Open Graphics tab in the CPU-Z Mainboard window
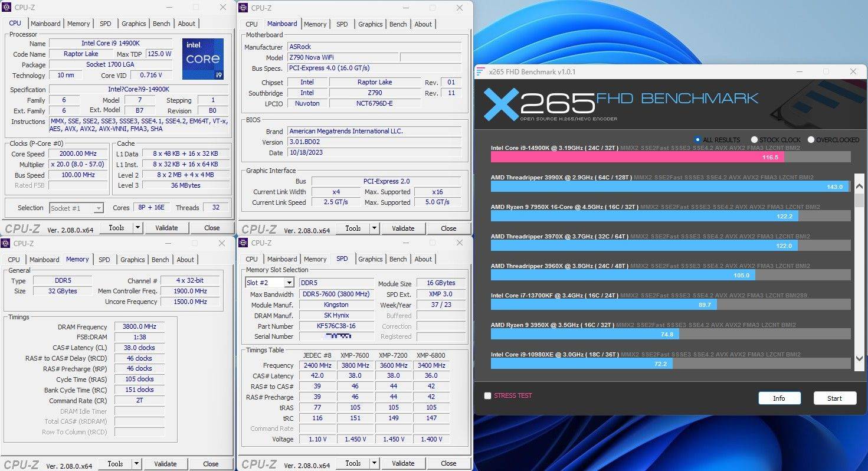 pyautogui.click(x=370, y=24)
